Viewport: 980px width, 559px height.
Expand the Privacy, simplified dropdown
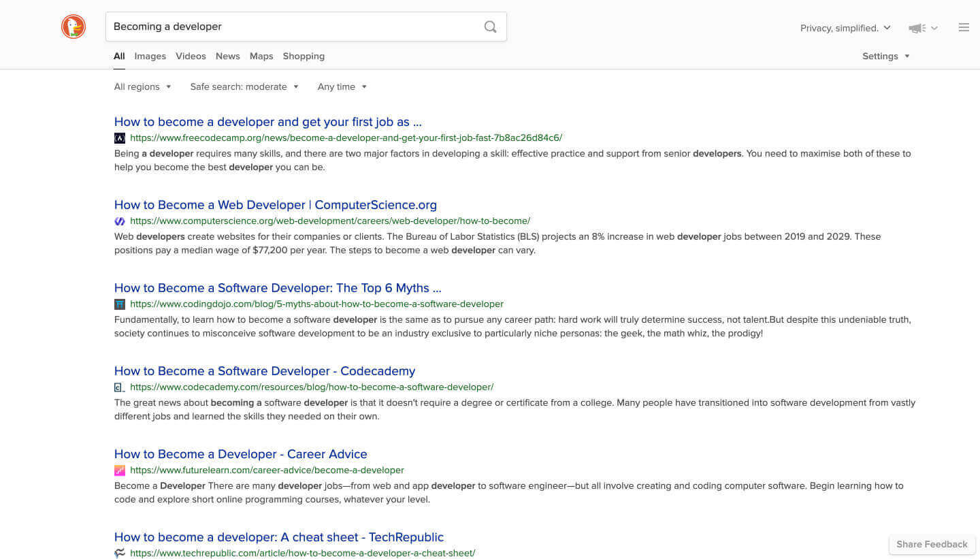pyautogui.click(x=845, y=28)
